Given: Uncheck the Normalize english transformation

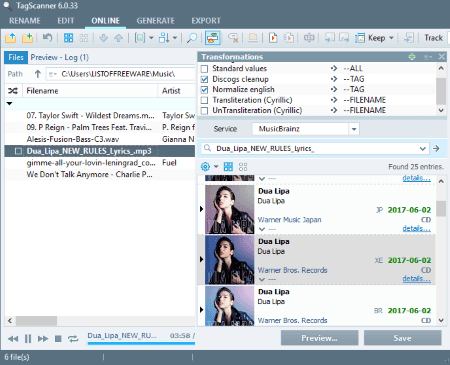Looking at the screenshot, I should [x=204, y=90].
